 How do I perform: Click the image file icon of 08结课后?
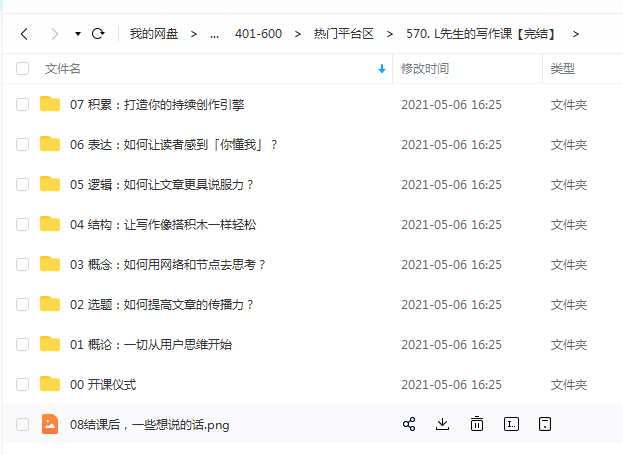click(50, 424)
